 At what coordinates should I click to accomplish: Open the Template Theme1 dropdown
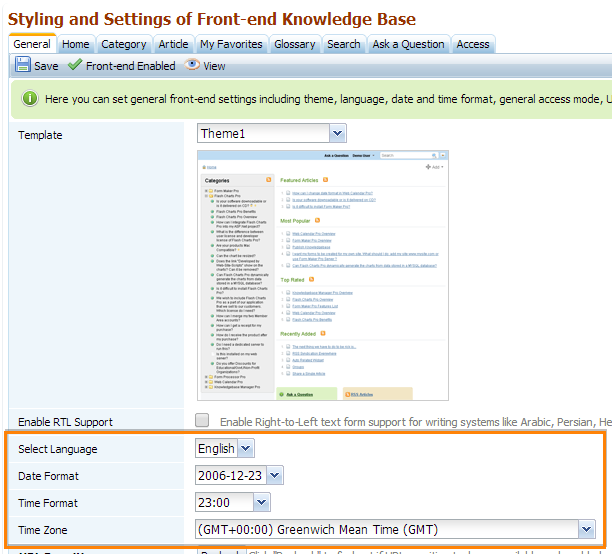click(272, 134)
